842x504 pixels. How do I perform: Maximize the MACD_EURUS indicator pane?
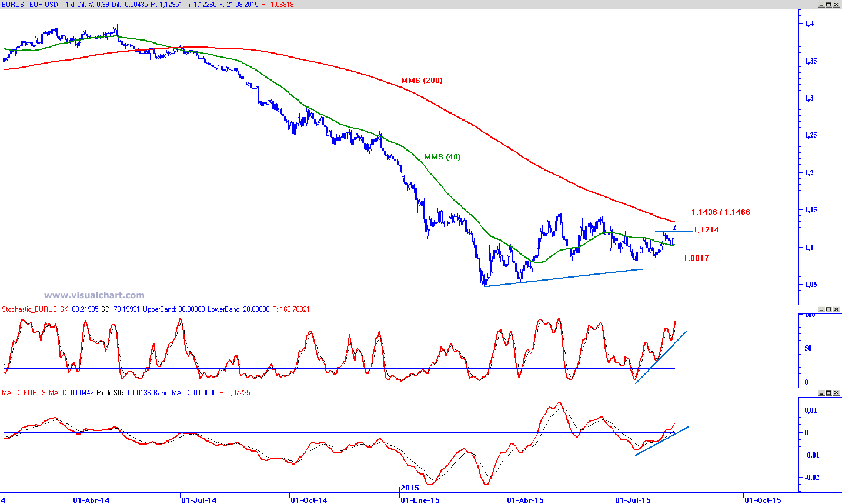coord(828,393)
